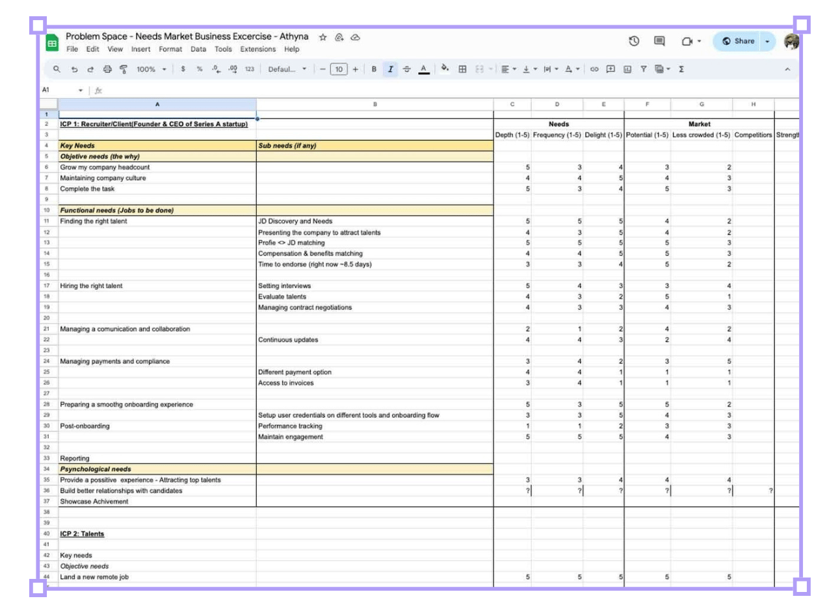The width and height of the screenshot is (840, 616).
Task: Open the Google Sheets home icon
Action: 52,44
